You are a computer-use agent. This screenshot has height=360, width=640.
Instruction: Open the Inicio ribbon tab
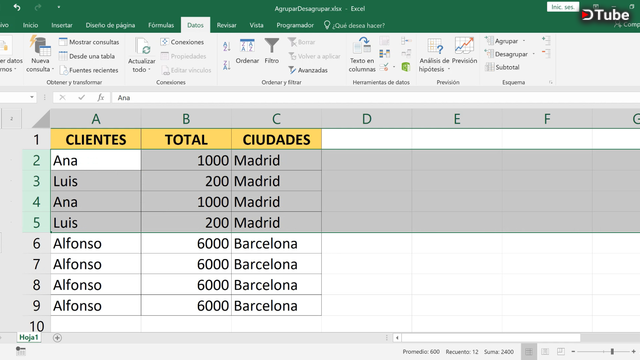tap(30, 25)
